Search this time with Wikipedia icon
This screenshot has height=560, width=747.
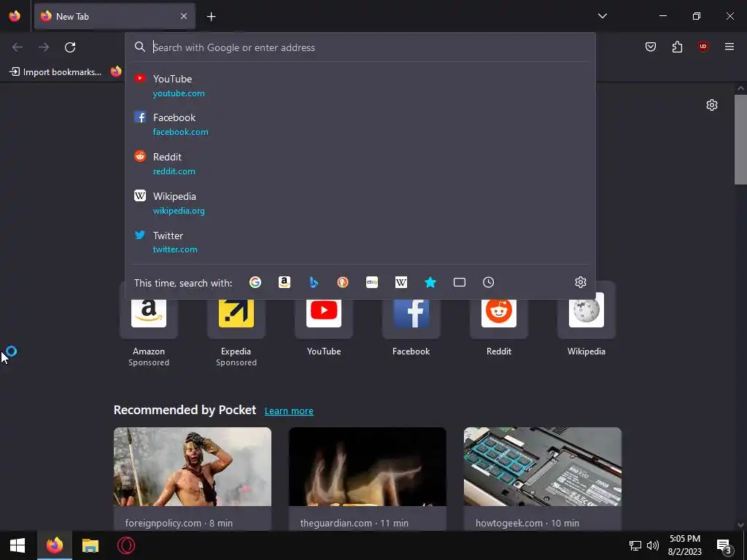[401, 282]
